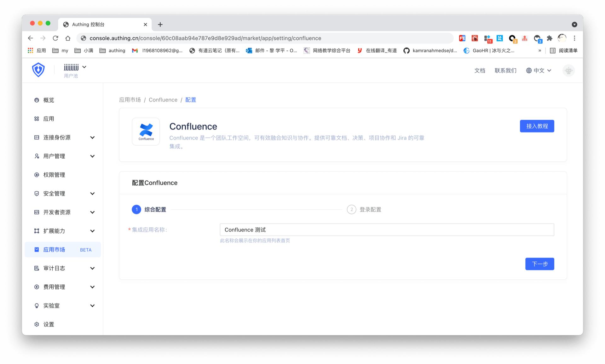Reload the page in the browser

click(x=55, y=38)
